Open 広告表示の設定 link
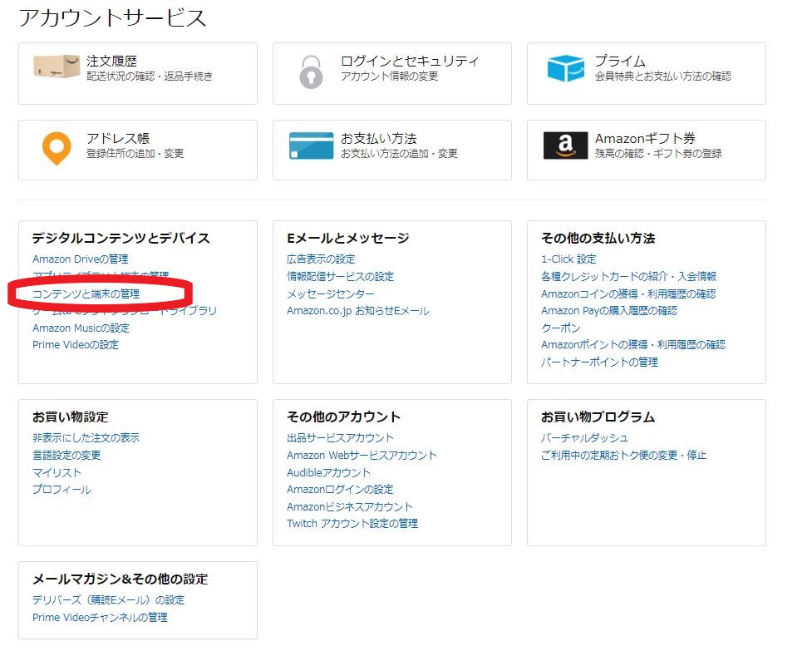This screenshot has height=651, width=812. click(x=321, y=259)
